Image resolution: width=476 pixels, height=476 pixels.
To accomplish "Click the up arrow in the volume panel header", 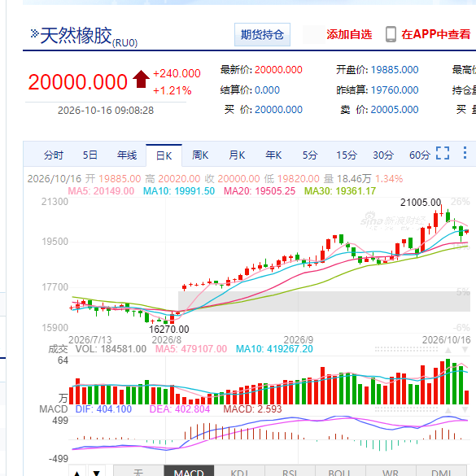I will pos(448,350).
